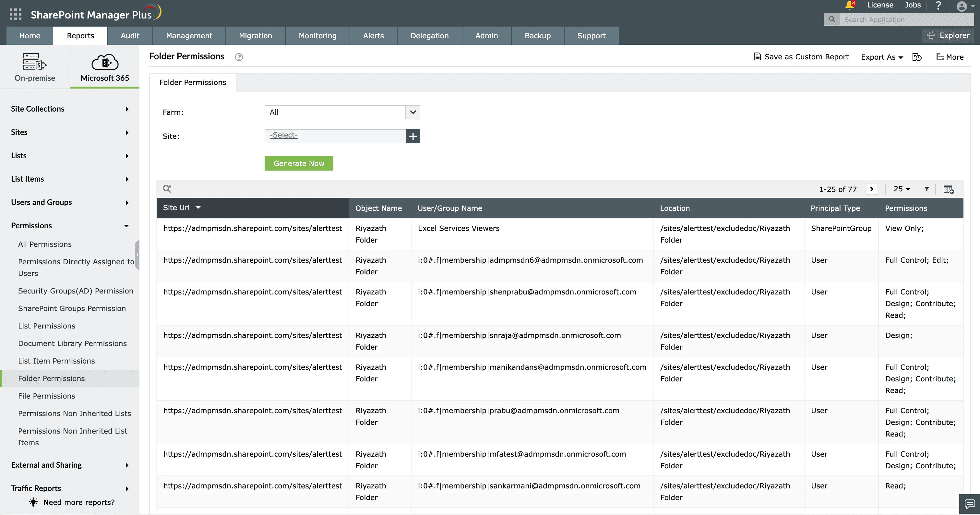
Task: Open the chat support icon
Action: click(x=969, y=504)
